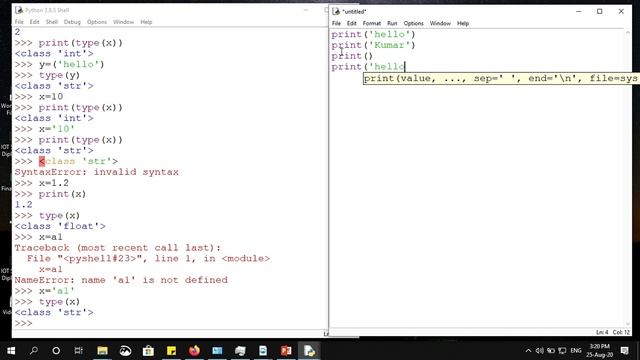Viewport: 640px width, 360px height.
Task: Open the Action Center notifications
Action: (624, 351)
